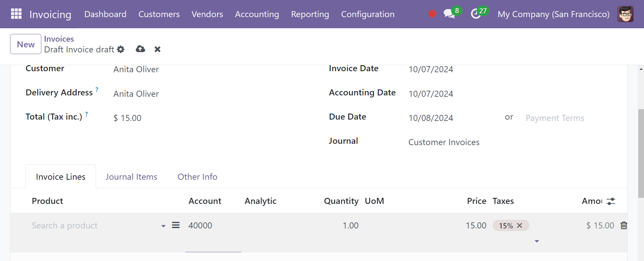The width and height of the screenshot is (644, 261).
Task: Click the line section handle icon
Action: click(x=176, y=225)
